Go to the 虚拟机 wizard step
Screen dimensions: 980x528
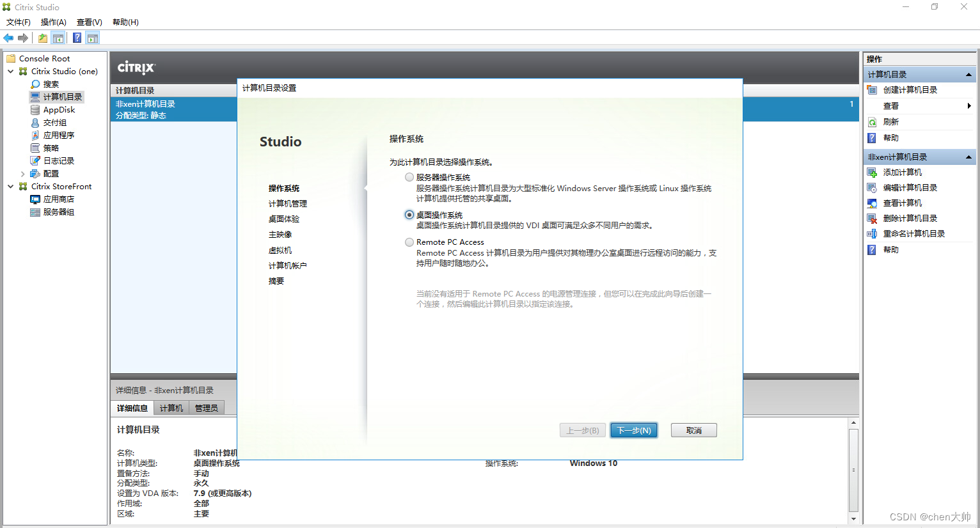tap(280, 251)
